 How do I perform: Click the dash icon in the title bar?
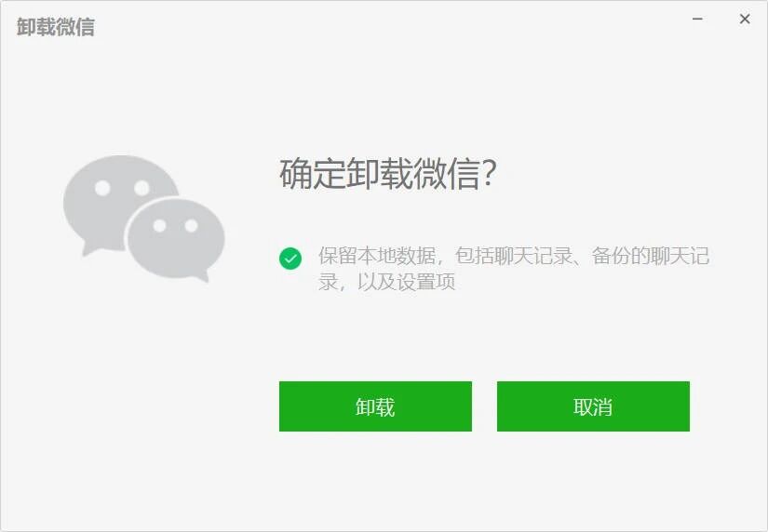coord(697,20)
